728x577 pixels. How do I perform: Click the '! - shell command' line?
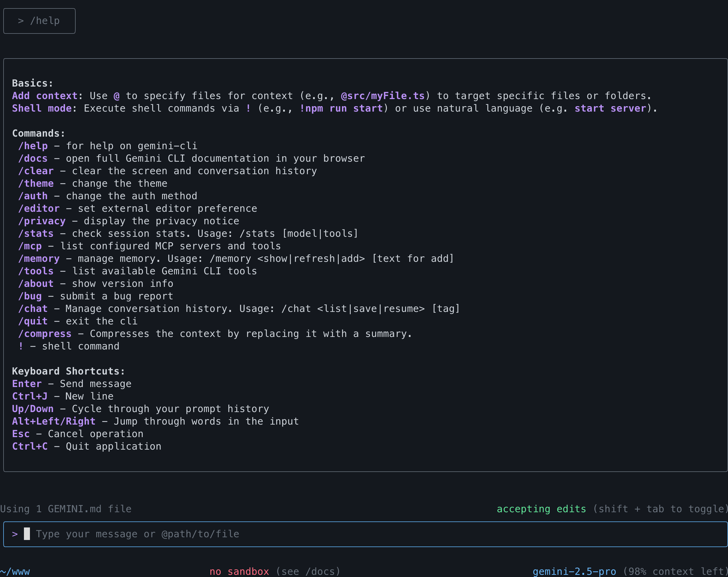coord(69,346)
